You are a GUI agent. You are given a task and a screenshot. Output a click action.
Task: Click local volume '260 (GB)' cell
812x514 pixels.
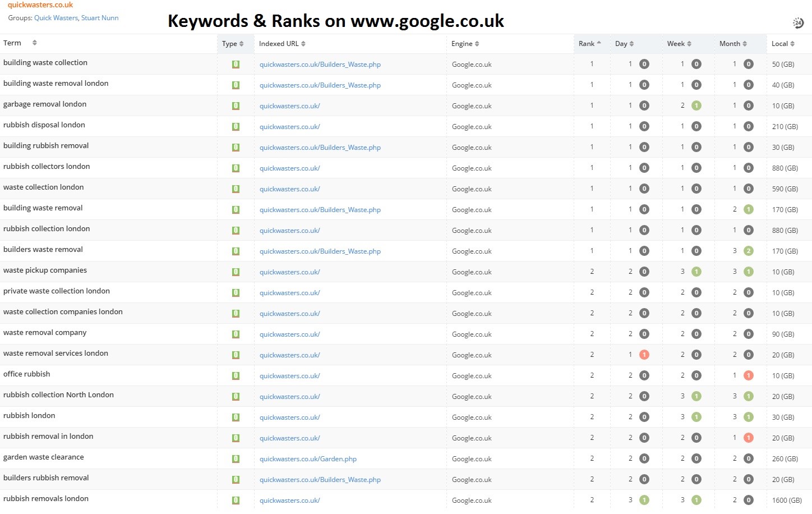pyautogui.click(x=785, y=459)
